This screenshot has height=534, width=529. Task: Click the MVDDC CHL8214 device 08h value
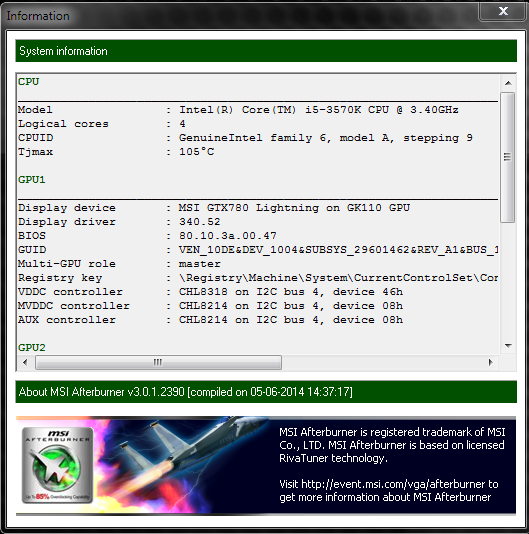pos(291,305)
